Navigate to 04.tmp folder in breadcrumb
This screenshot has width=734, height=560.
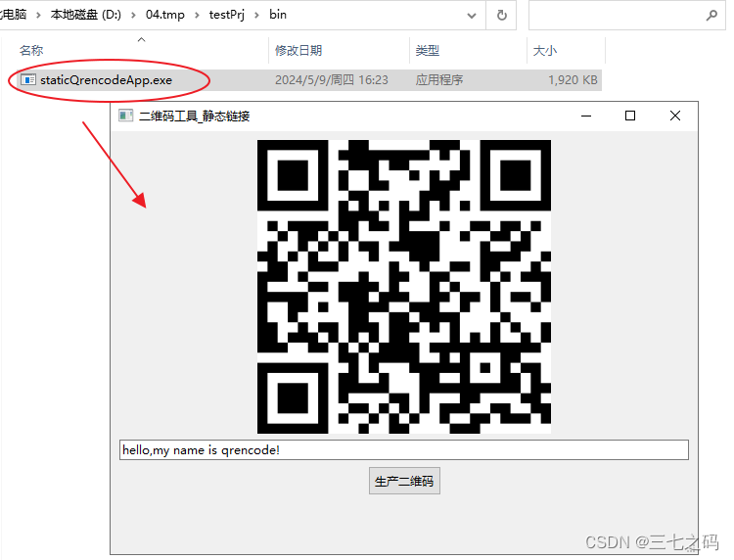pyautogui.click(x=164, y=15)
